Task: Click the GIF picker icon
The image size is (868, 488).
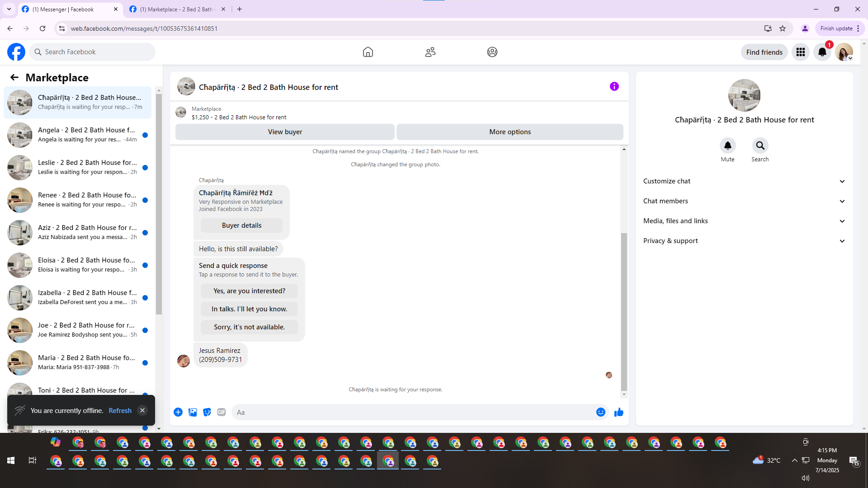Action: [221, 412]
